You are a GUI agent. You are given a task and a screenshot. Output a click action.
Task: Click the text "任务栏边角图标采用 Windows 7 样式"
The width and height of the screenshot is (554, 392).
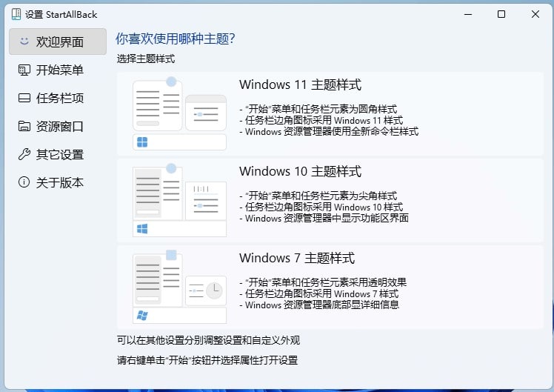[x=322, y=293]
